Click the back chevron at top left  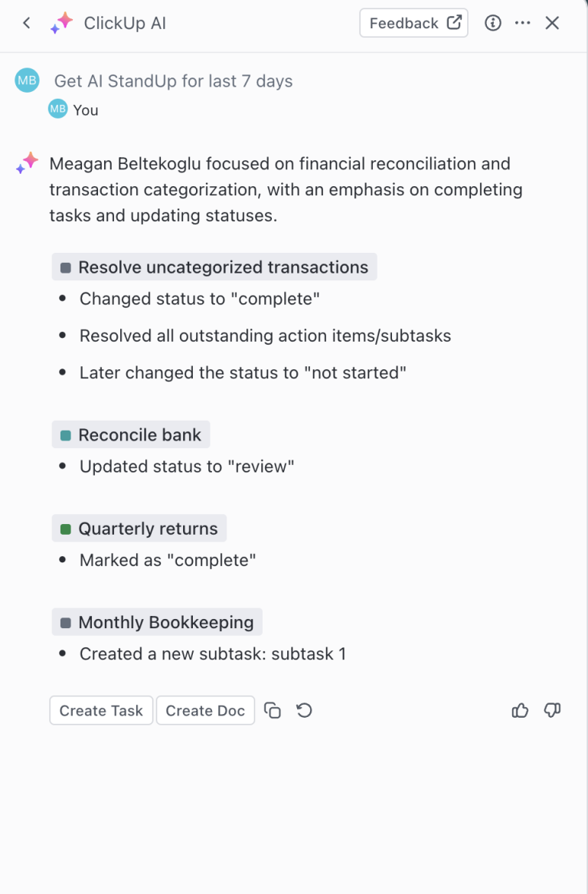point(25,23)
